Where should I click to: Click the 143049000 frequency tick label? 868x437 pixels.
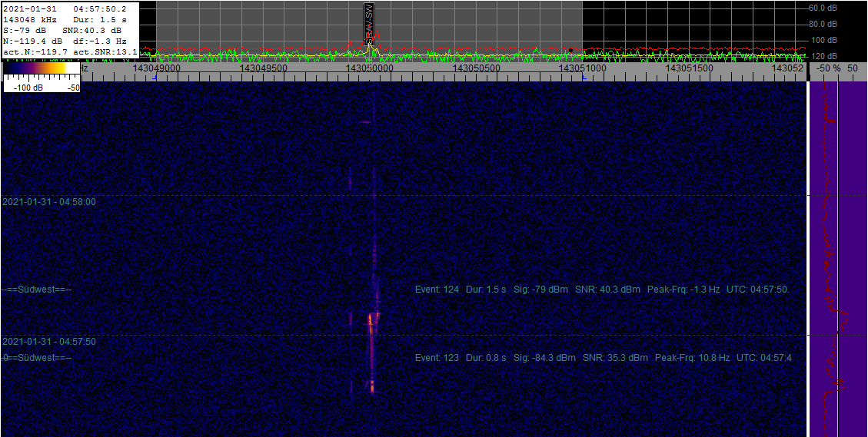click(157, 68)
